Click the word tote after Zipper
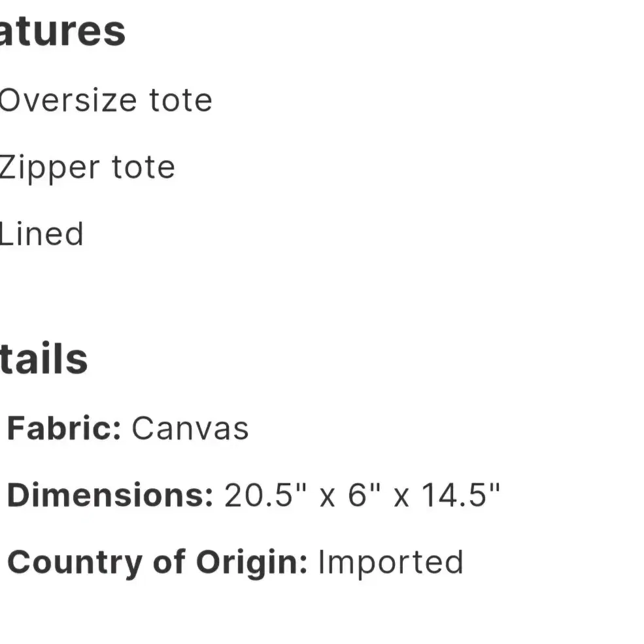Screen dimensions: 644x644 [x=143, y=167]
